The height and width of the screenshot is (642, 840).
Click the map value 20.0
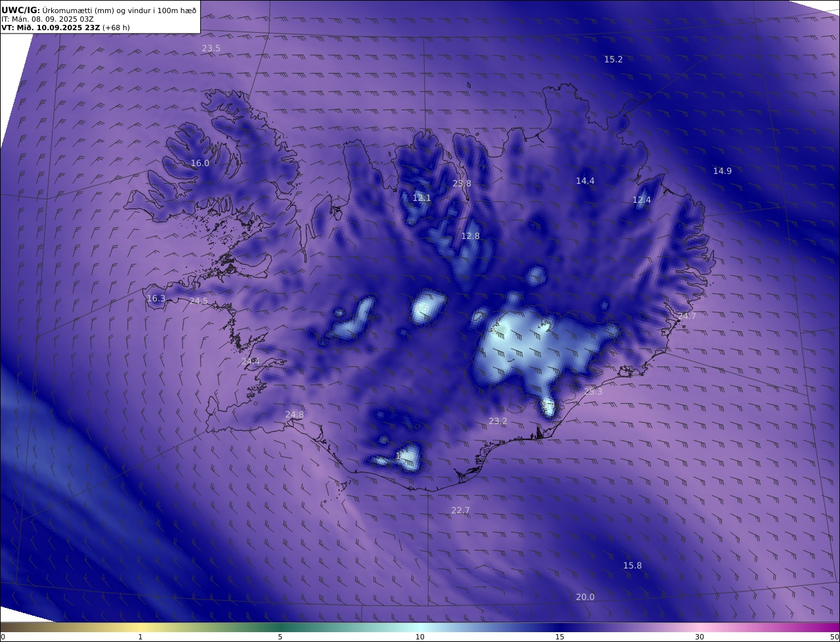[x=585, y=597]
